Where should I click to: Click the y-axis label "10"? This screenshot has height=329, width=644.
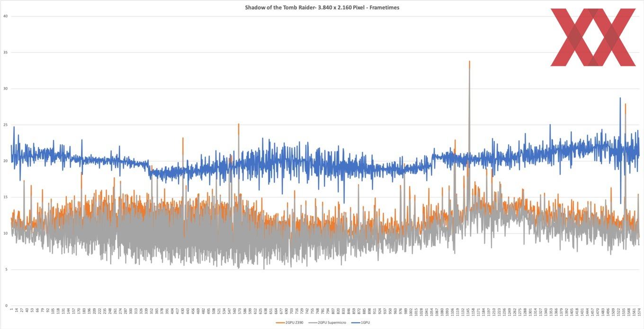(5, 233)
